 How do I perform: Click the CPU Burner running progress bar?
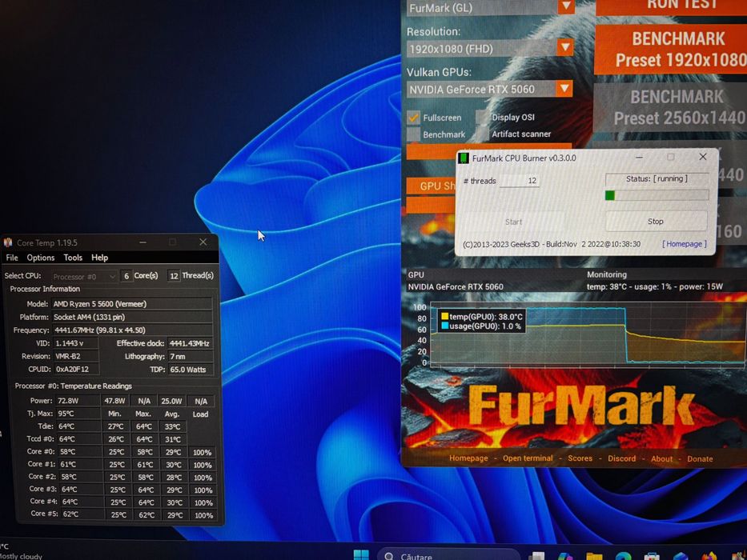pyautogui.click(x=657, y=194)
